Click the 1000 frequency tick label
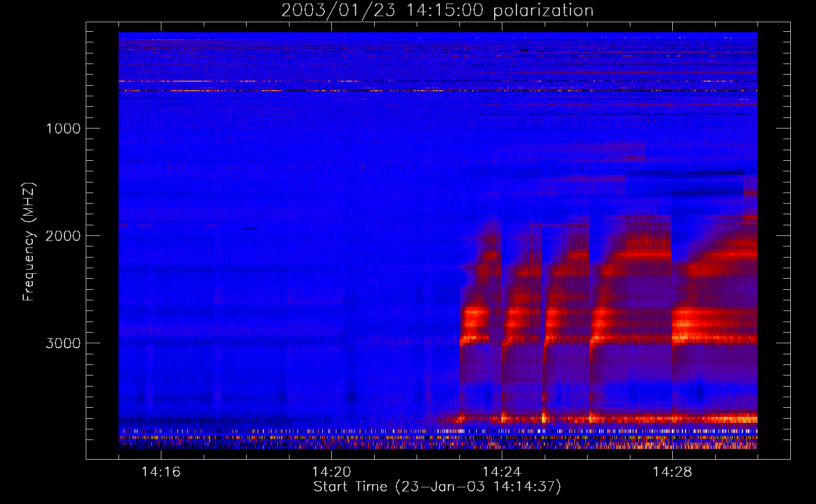The image size is (816, 504). (63, 129)
